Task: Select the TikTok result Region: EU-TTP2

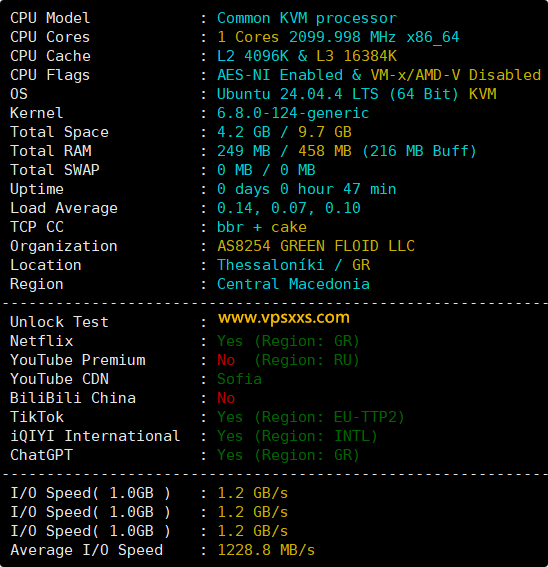Action: pyautogui.click(x=329, y=417)
